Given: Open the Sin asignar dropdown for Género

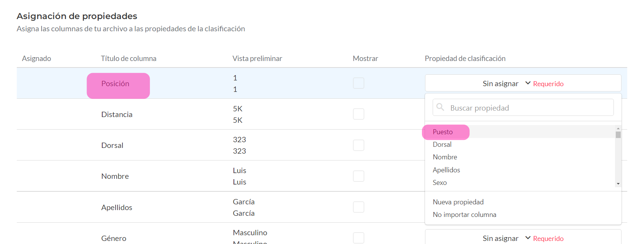Looking at the screenshot, I should coord(500,238).
